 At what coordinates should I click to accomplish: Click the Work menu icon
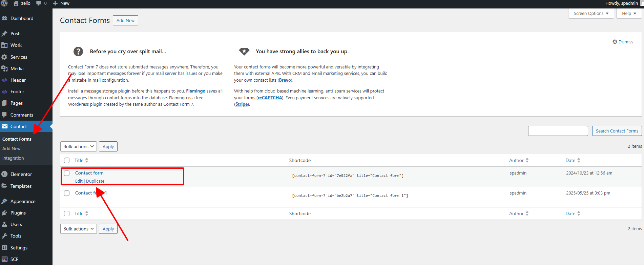4,45
